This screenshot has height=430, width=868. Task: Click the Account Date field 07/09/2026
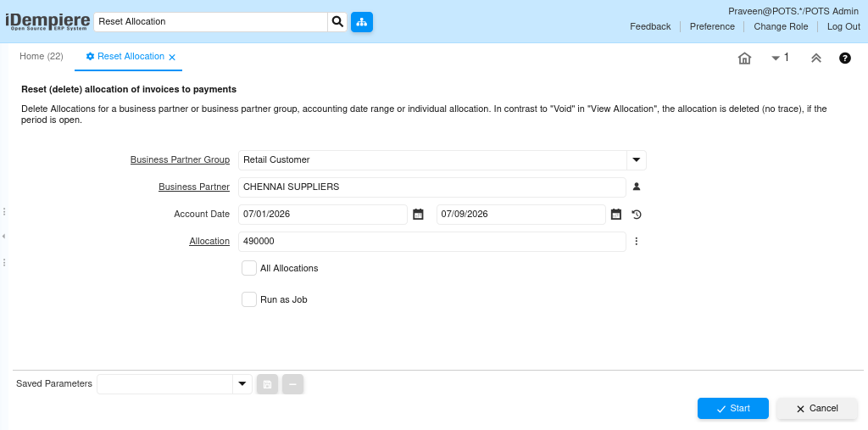[x=521, y=214]
